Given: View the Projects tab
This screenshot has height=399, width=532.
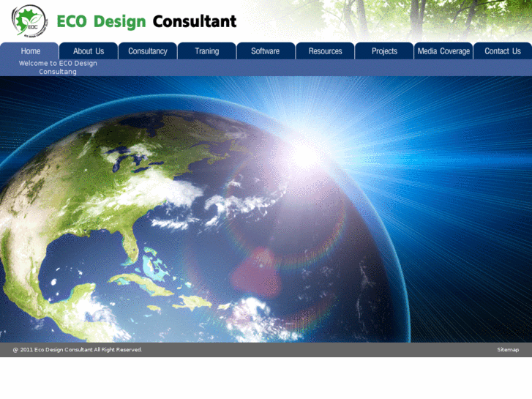Looking at the screenshot, I should pyautogui.click(x=384, y=51).
